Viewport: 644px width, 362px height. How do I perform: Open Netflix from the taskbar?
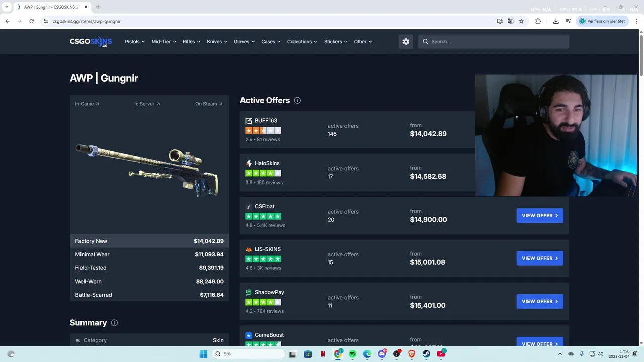pyautogui.click(x=323, y=354)
